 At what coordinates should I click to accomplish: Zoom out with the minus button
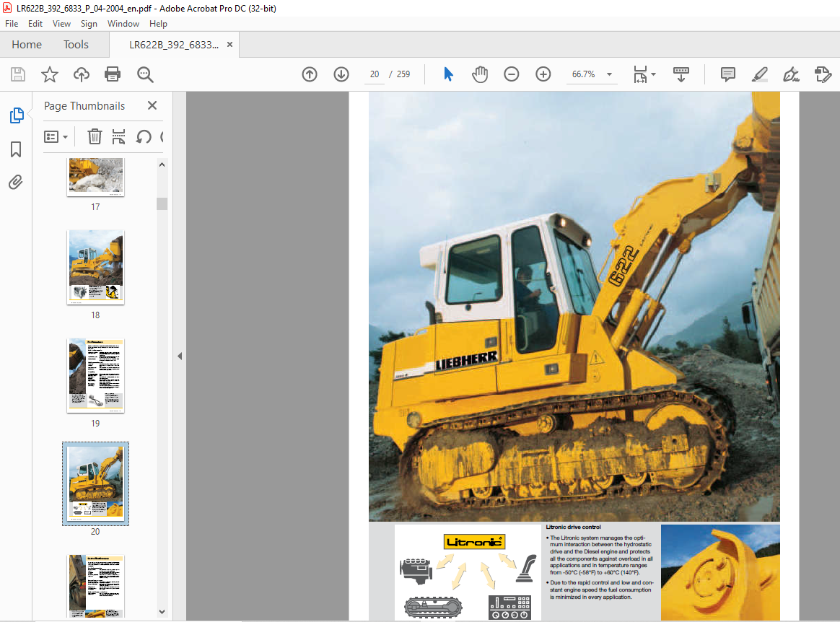(x=512, y=74)
